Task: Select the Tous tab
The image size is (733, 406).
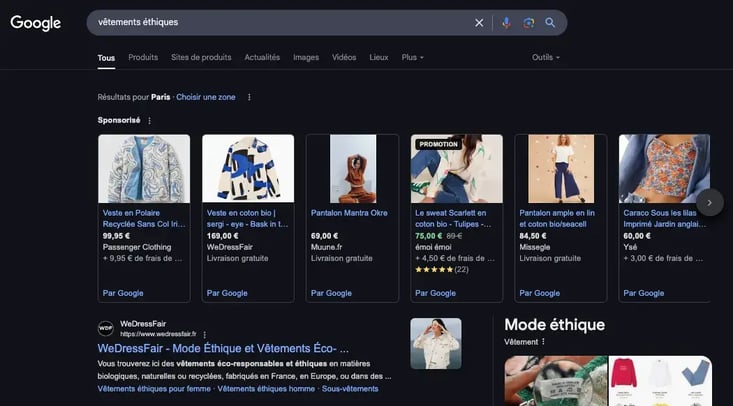Action: point(106,58)
